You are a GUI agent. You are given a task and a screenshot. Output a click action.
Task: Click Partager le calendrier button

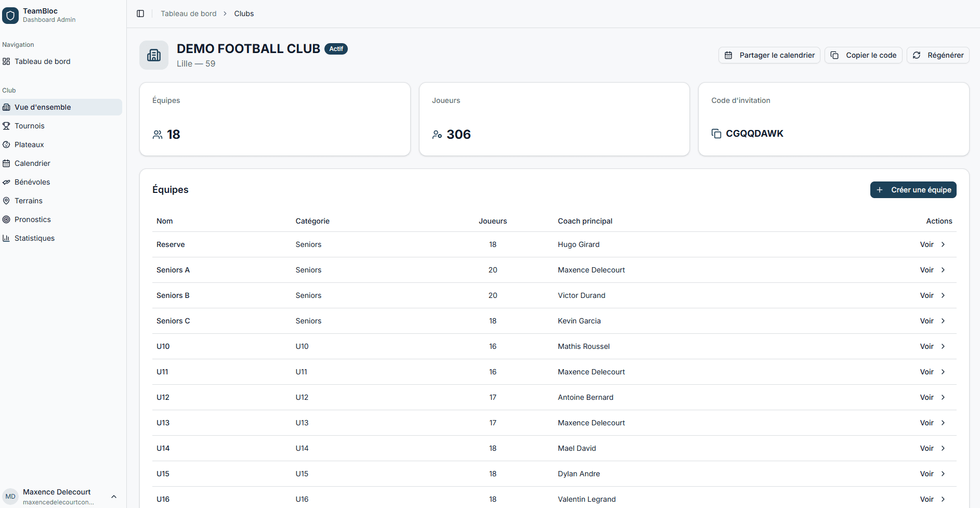pos(769,55)
